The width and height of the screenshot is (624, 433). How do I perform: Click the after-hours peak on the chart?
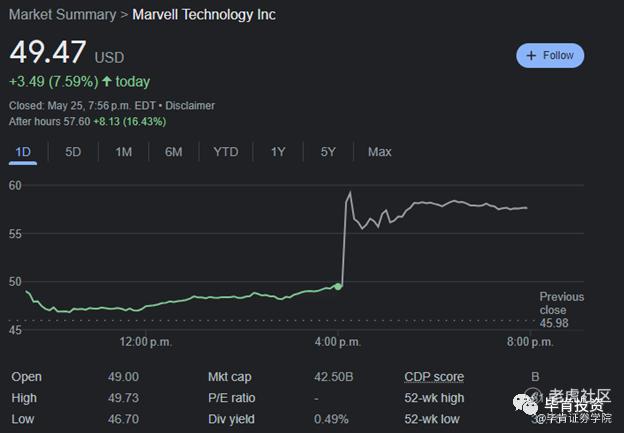pyautogui.click(x=350, y=193)
